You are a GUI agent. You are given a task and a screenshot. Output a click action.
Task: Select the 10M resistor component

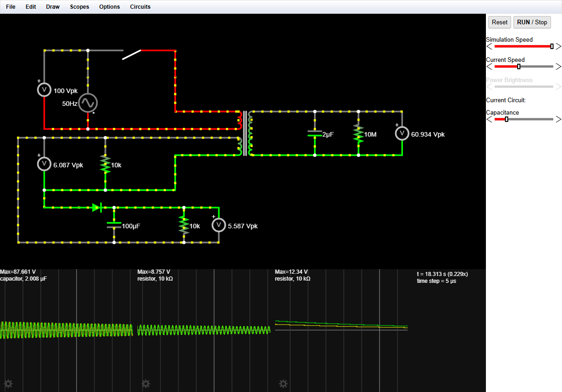(x=358, y=133)
